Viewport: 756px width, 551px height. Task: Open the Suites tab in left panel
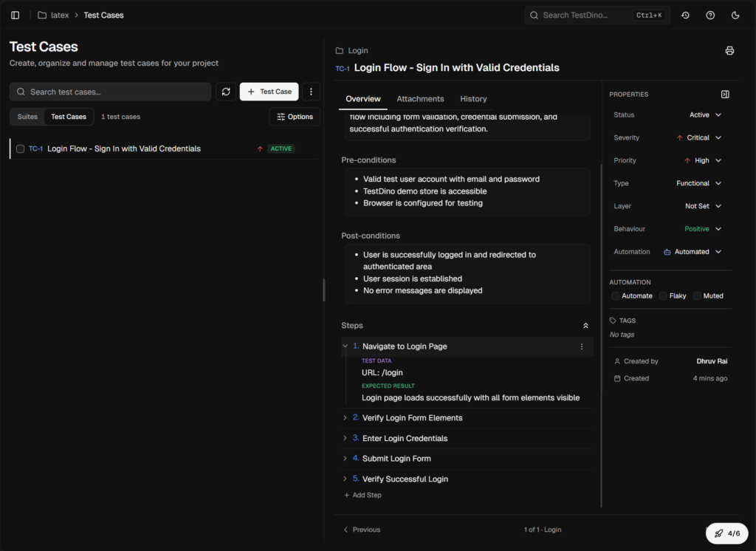27,116
